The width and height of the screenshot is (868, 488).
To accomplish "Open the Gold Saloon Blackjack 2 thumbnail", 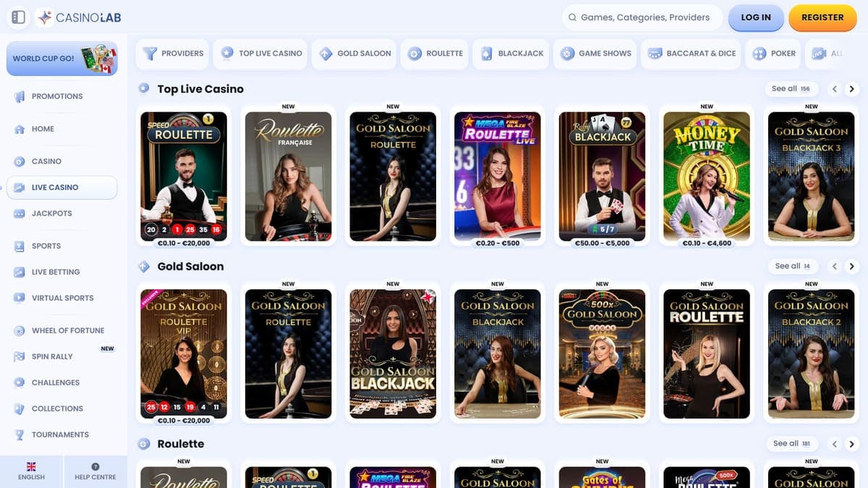I will tap(812, 354).
